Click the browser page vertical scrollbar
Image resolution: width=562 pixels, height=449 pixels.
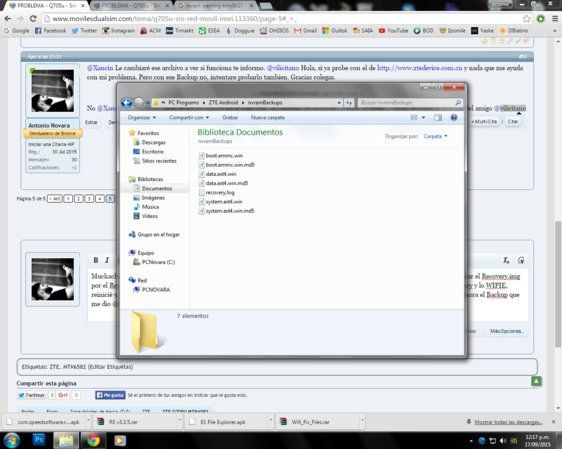coord(558,283)
